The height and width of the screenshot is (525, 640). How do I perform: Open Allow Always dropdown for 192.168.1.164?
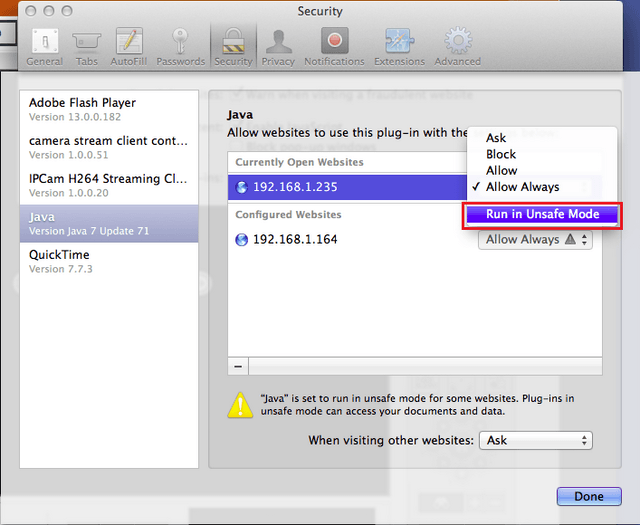point(535,240)
